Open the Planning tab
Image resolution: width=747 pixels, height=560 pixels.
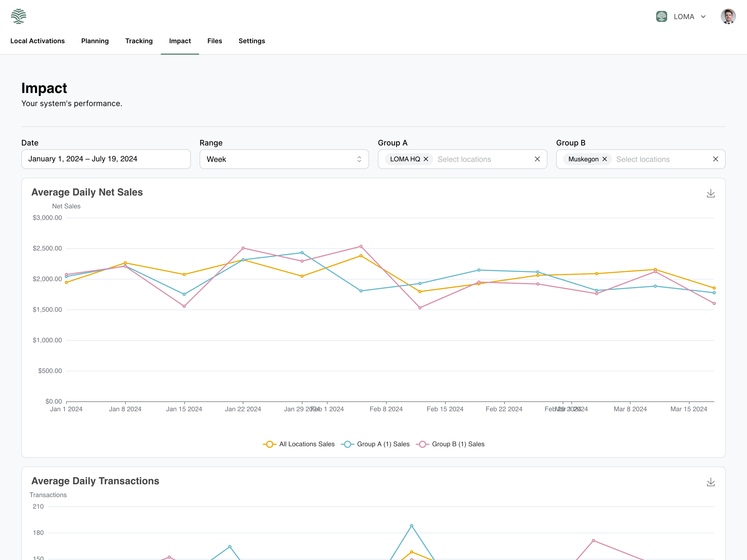(95, 41)
